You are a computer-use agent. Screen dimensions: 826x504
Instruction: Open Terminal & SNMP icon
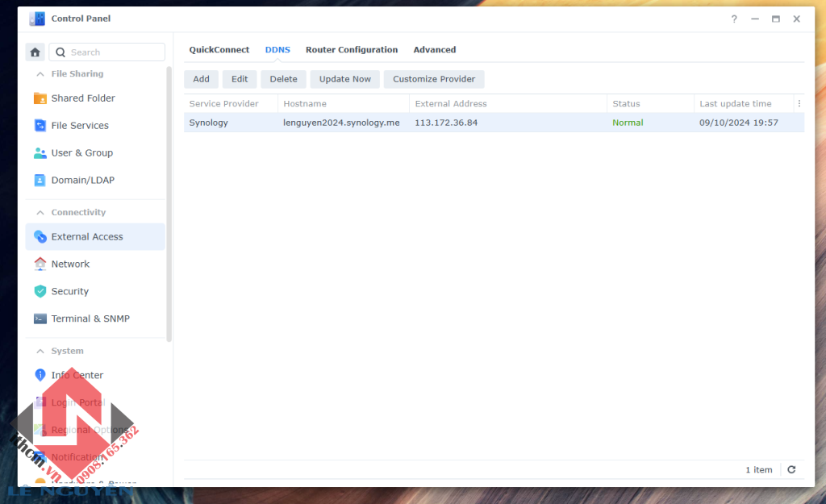(40, 319)
